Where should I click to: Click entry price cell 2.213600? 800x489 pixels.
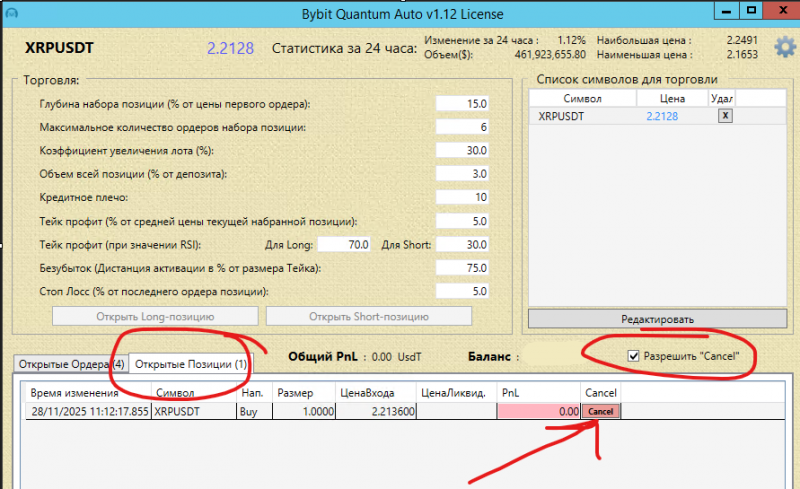point(376,411)
